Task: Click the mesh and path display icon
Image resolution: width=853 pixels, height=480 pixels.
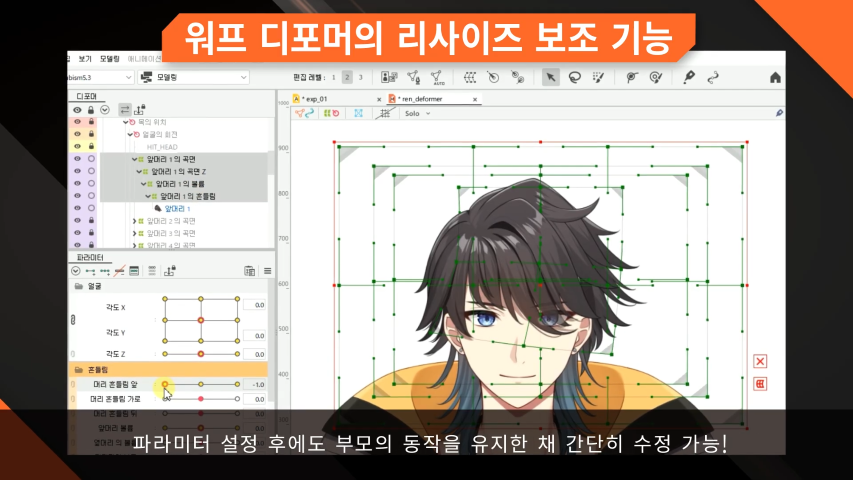Action: coord(305,113)
